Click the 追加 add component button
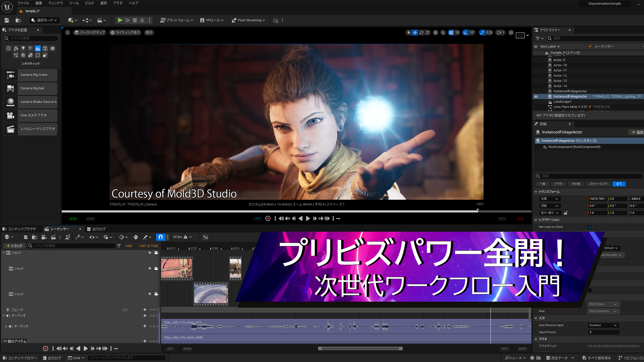Image resolution: width=644 pixels, height=362 pixels. (637, 132)
